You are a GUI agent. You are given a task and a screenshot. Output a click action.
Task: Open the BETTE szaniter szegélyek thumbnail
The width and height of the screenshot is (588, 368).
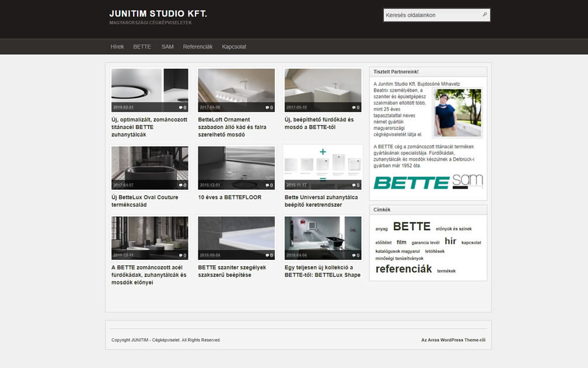[236, 238]
